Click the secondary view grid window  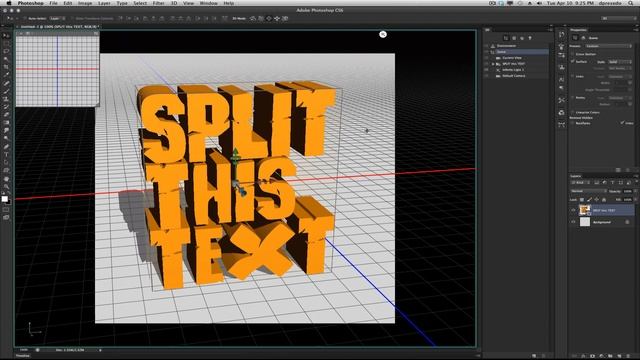tap(57, 69)
